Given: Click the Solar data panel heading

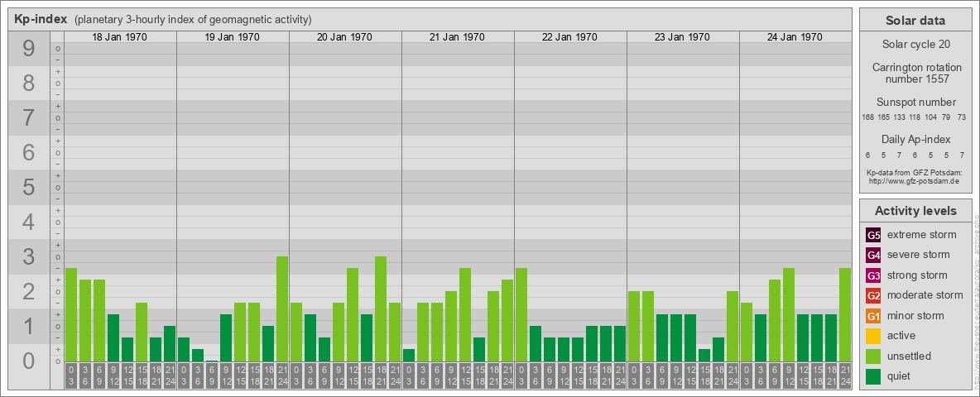Looking at the screenshot, I should [915, 21].
